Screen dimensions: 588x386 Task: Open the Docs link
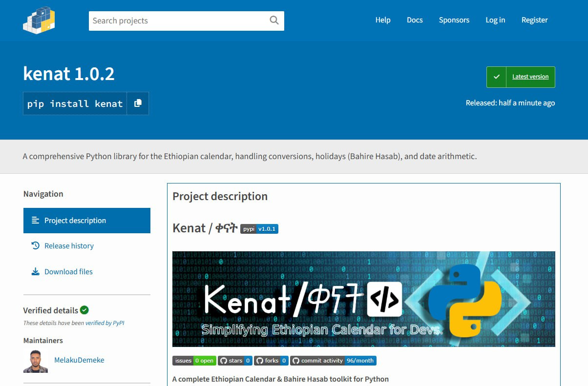(x=415, y=20)
